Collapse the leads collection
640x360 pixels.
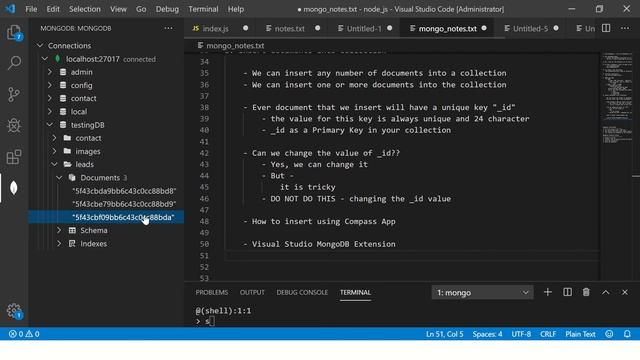pos(55,164)
